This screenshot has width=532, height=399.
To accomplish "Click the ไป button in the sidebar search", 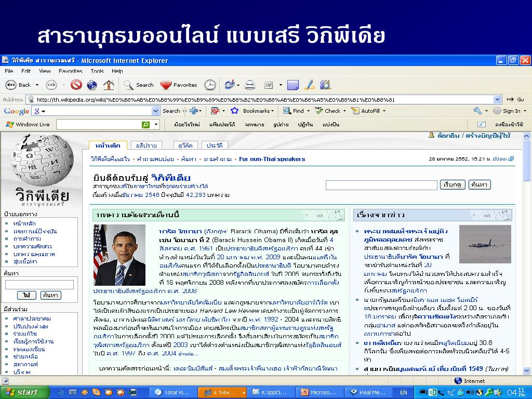I will [x=26, y=295].
